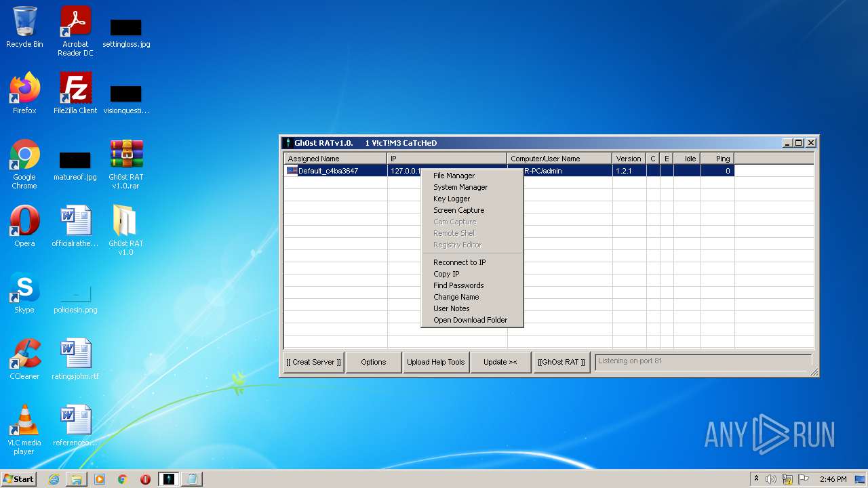Open the volume tray icon
The height and width of the screenshot is (488, 868).
pos(771,479)
